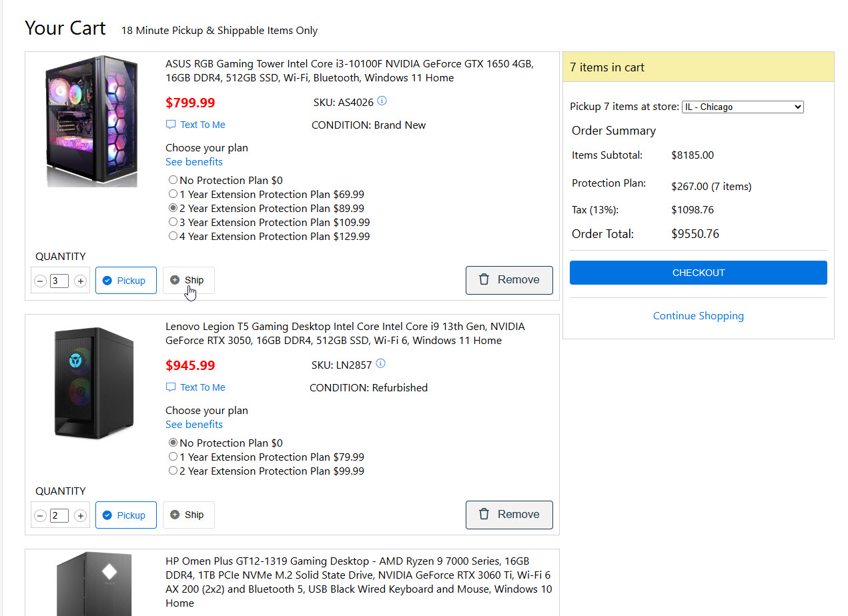Decrease quantity of the Lenovo Legion T5
This screenshot has width=848, height=616.
tap(40, 516)
